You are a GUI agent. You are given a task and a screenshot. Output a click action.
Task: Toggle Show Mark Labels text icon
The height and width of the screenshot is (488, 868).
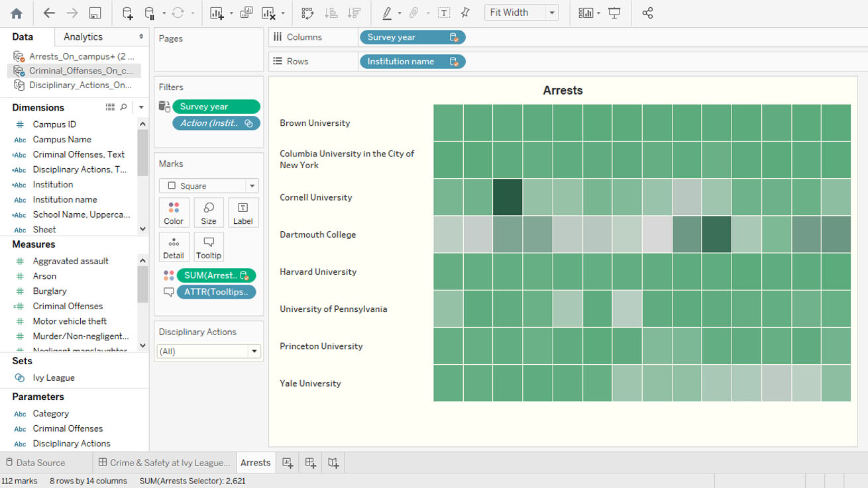444,13
